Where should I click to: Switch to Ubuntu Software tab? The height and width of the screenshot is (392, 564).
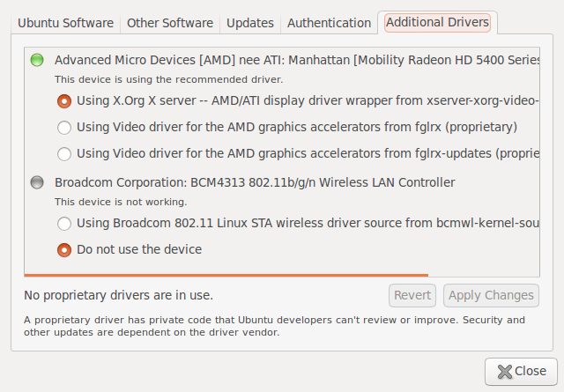click(66, 23)
